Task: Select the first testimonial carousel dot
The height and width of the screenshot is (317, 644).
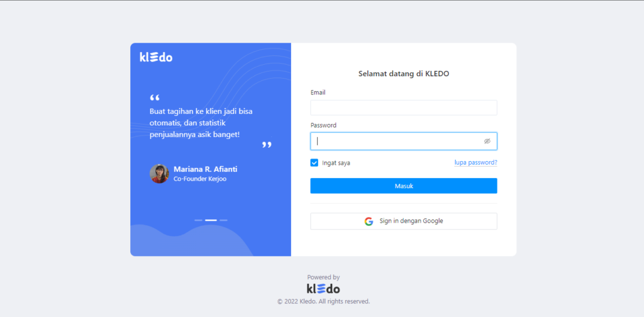Action: tap(198, 220)
